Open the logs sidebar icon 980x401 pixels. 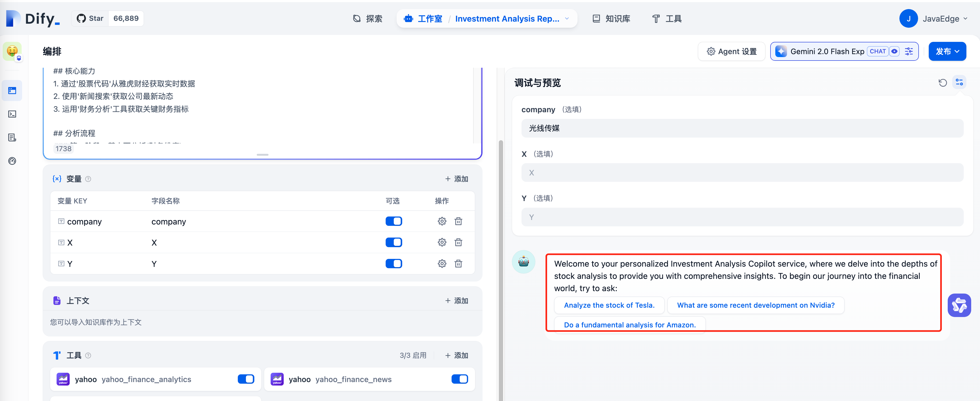point(12,138)
